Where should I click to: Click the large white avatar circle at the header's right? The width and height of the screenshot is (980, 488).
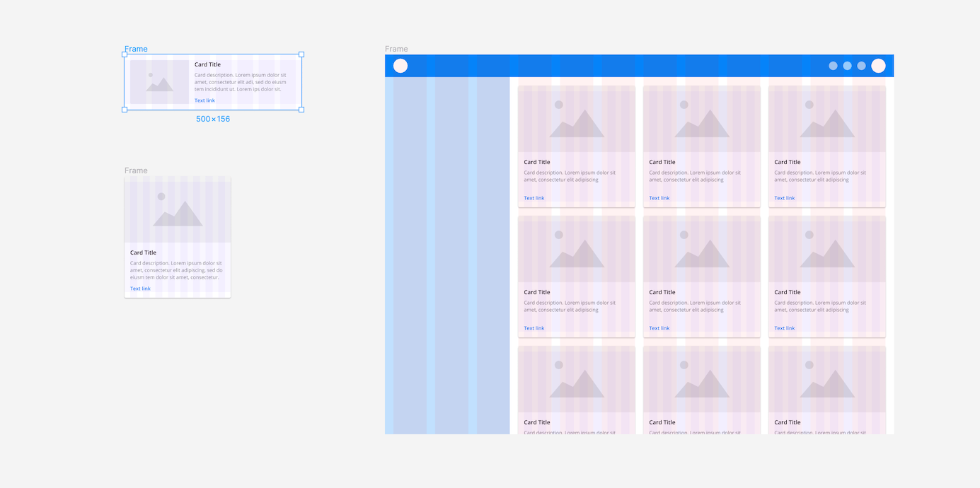coord(878,66)
